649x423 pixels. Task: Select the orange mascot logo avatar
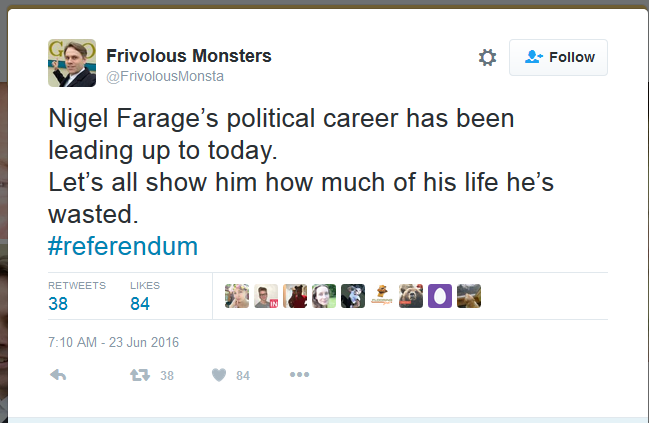[x=382, y=296]
